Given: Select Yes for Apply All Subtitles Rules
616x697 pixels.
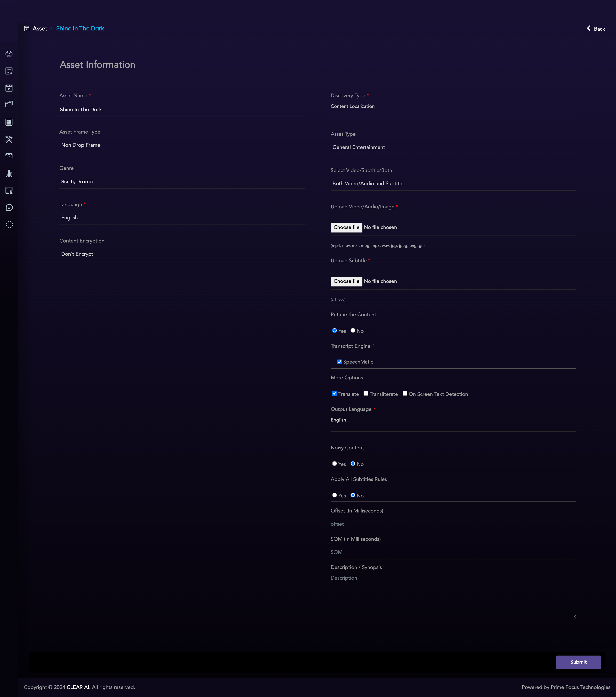Looking at the screenshot, I should [334, 495].
